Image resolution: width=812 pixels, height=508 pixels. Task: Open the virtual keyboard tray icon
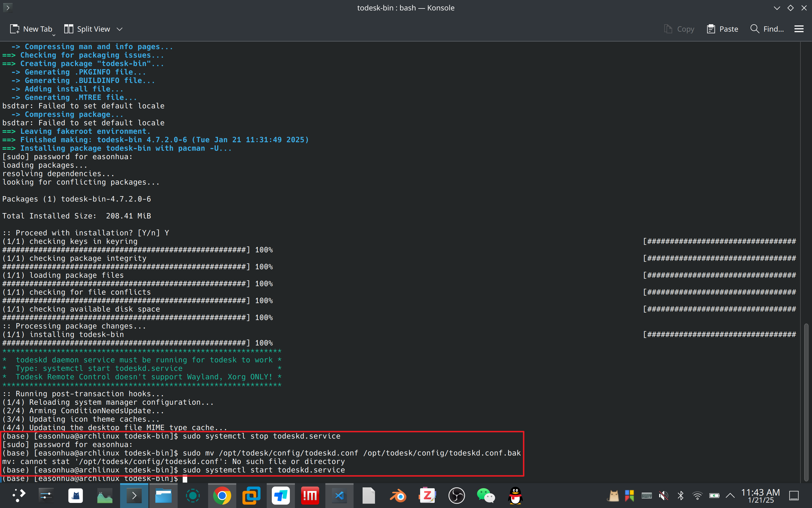pyautogui.click(x=646, y=496)
